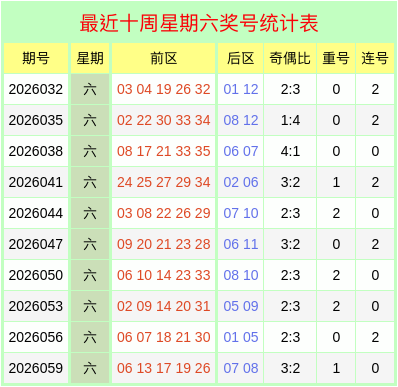
Task: Click front numbers 06 07 18 21 30
Action: (163, 337)
